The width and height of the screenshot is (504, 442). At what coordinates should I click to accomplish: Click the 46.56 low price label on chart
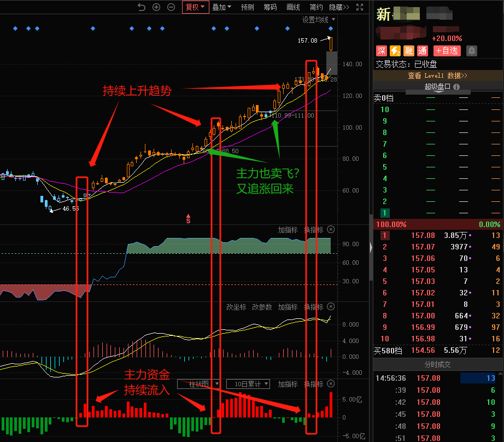(x=71, y=208)
